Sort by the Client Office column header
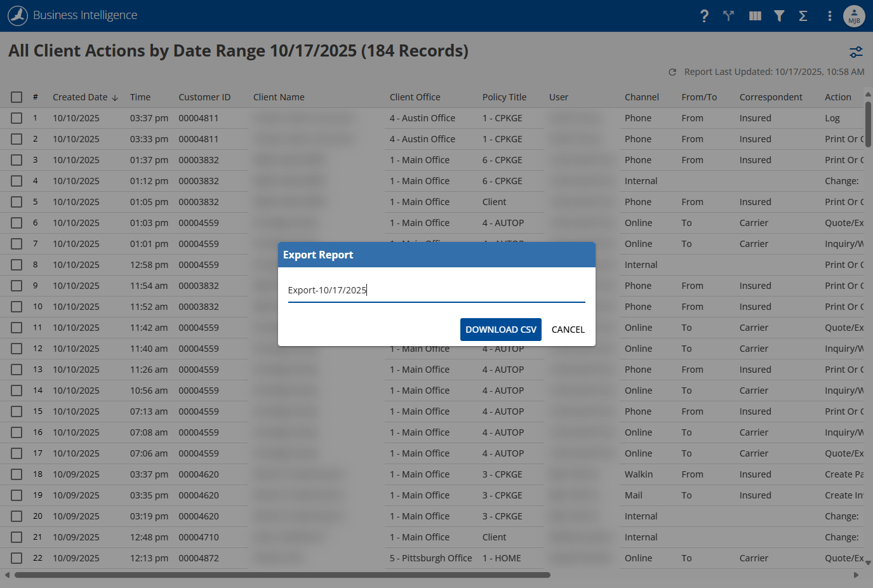This screenshot has height=588, width=873. tap(415, 97)
